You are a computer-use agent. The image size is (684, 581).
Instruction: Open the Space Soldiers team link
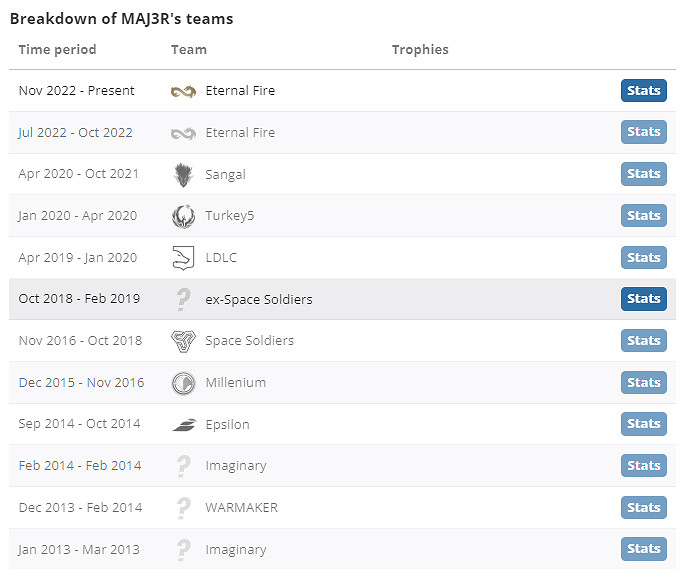pyautogui.click(x=249, y=341)
